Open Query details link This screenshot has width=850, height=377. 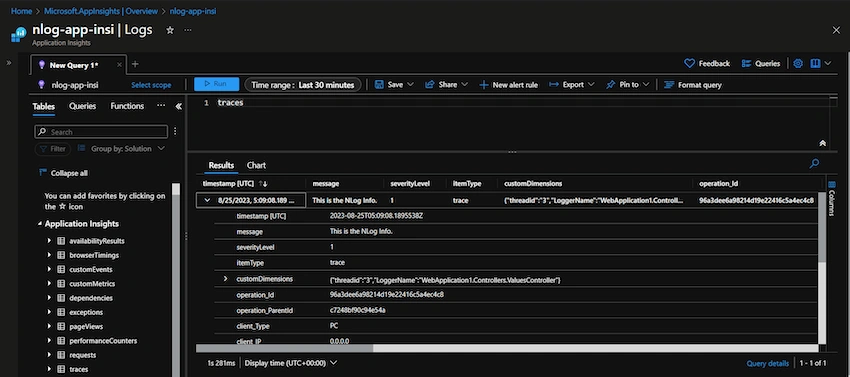[x=767, y=363]
